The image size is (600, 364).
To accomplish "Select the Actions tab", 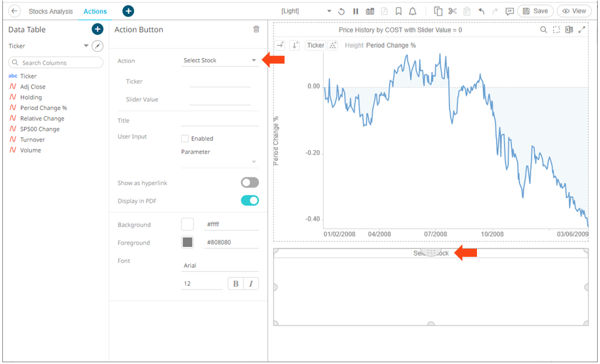I will [x=95, y=11].
